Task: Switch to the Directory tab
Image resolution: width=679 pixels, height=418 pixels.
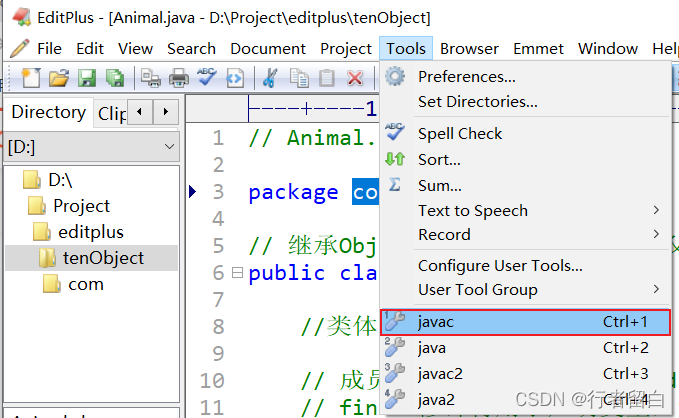Action: click(x=48, y=113)
